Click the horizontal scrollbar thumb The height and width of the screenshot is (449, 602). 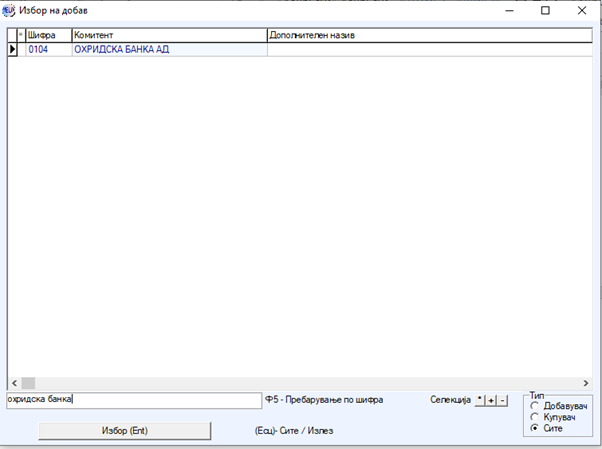tap(28, 383)
